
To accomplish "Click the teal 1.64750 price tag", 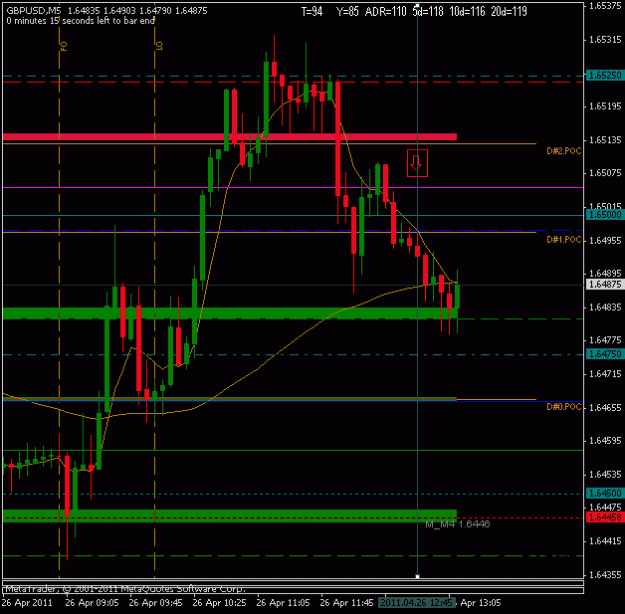I will [x=605, y=354].
